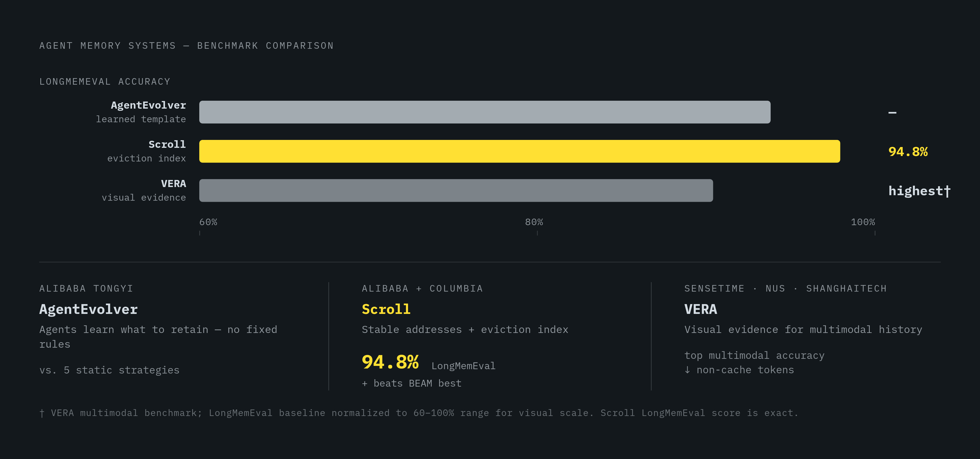
Task: Click 'top multimodal accuracy' text
Action: 754,356
